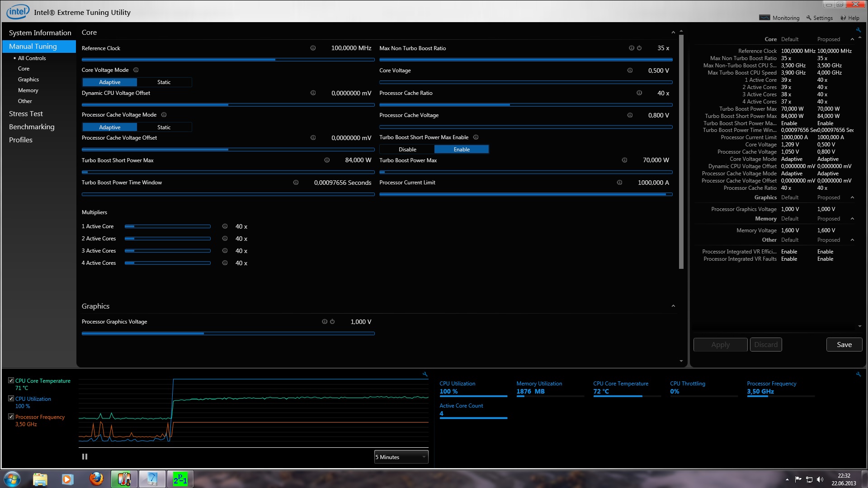Click reset icon beside Processor Graphics Voltage

coord(332,322)
